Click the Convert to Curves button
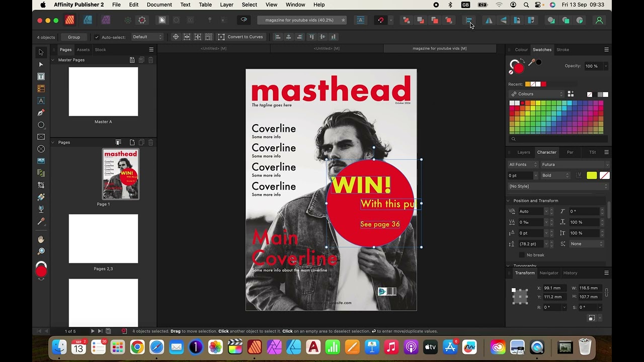Image resolution: width=644 pixels, height=362 pixels. (x=241, y=37)
